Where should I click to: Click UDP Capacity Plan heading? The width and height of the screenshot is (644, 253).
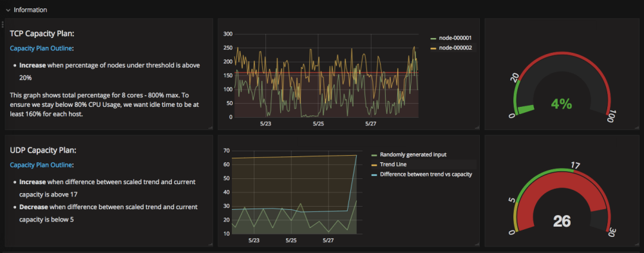[43, 151]
